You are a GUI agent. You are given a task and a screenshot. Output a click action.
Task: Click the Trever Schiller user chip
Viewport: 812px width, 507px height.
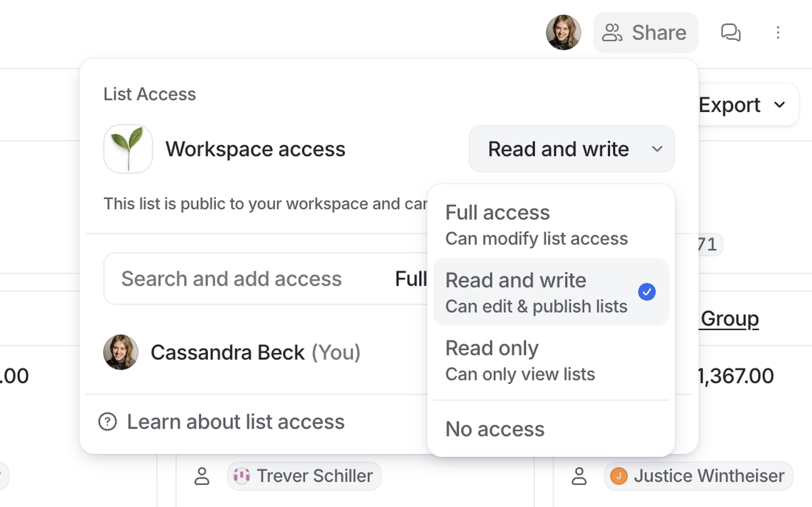[304, 476]
